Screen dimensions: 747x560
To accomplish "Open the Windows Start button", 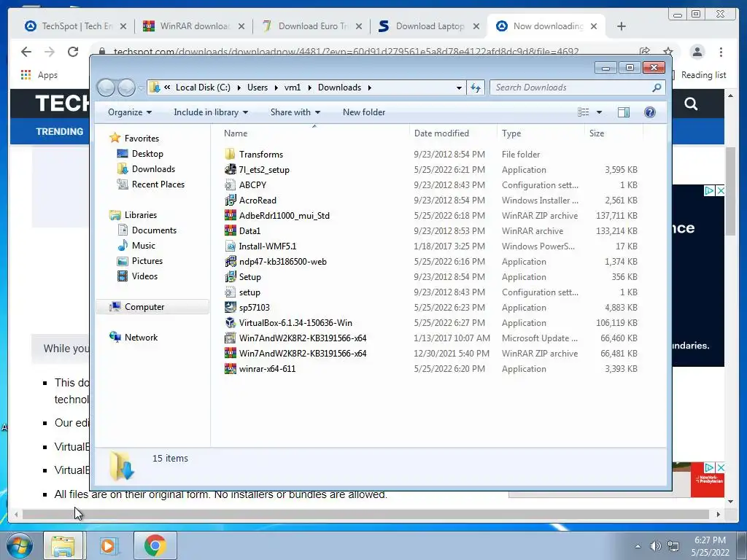I will click(19, 545).
